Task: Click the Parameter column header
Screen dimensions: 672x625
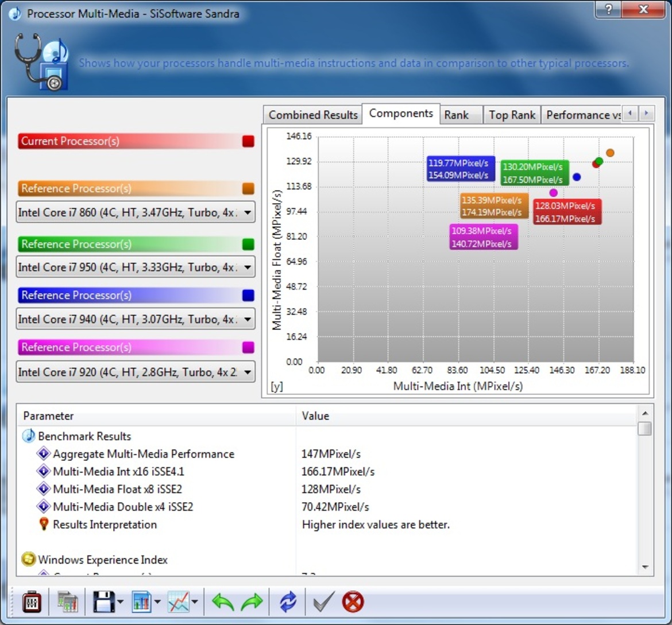Action: click(x=156, y=416)
